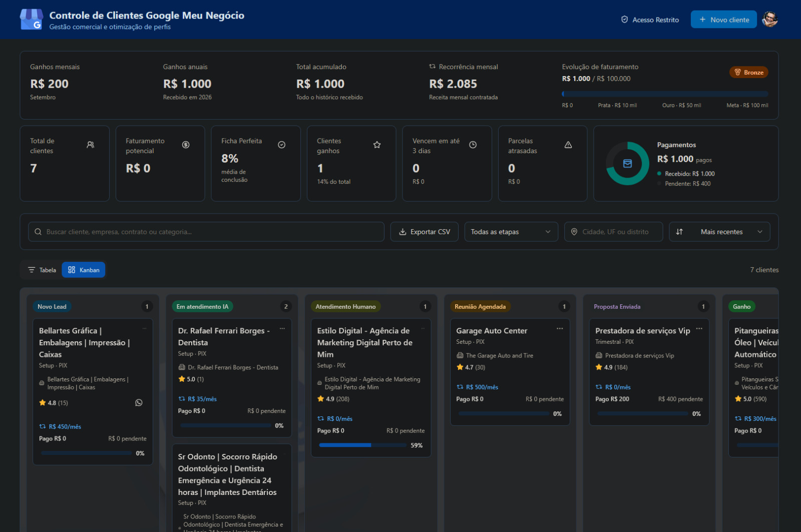This screenshot has width=801, height=532.
Task: Click the Ganho column tag
Action: (742, 307)
